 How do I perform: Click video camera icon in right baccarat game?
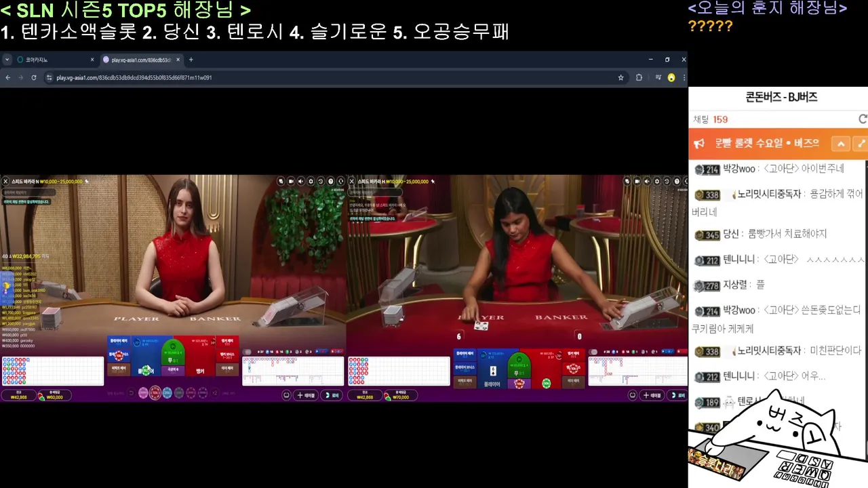click(637, 181)
